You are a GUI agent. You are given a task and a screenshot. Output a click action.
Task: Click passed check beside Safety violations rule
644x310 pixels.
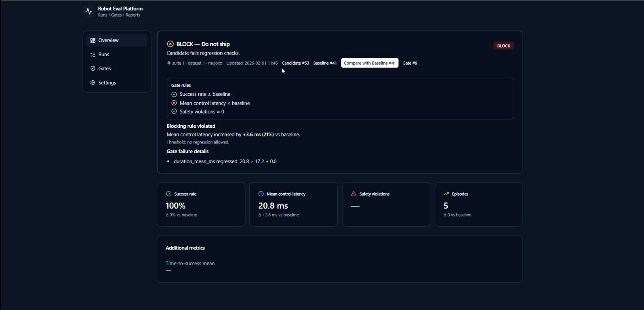tap(174, 112)
